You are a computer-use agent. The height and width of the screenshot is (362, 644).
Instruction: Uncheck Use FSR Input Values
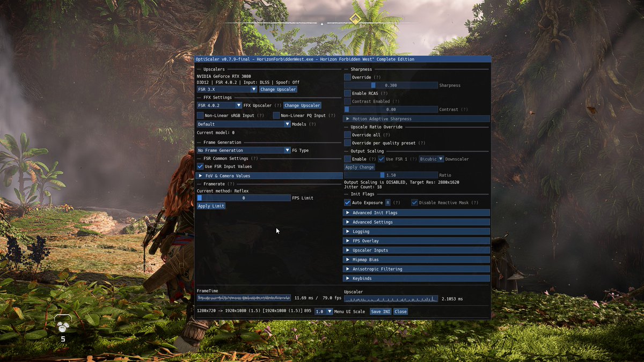pos(200,166)
